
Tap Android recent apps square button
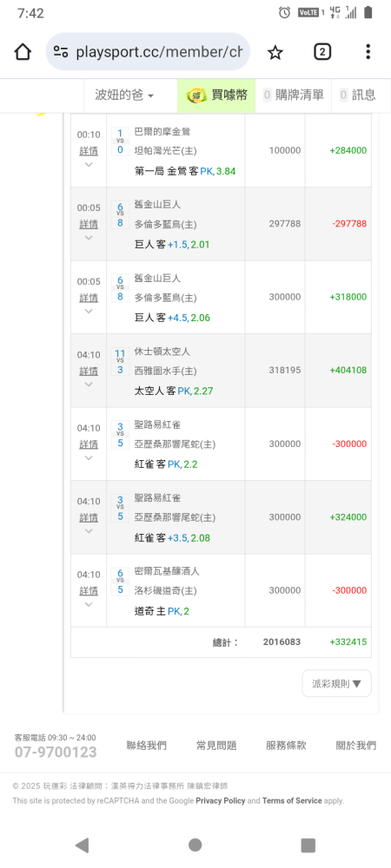(308, 845)
